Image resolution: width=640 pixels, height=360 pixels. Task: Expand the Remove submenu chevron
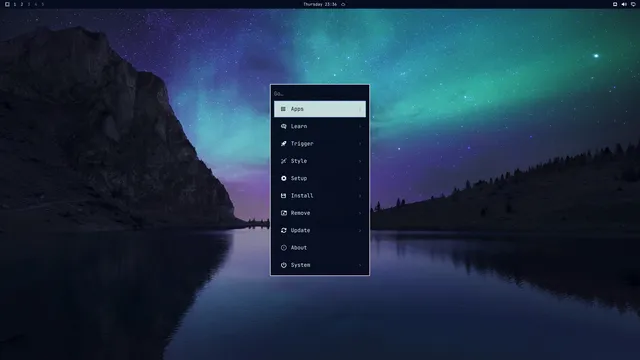point(360,213)
